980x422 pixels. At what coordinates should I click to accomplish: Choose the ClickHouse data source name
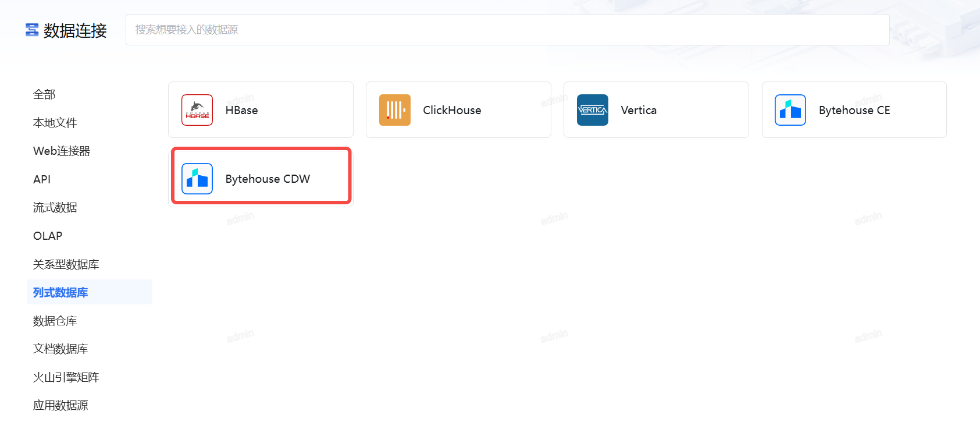coord(452,110)
